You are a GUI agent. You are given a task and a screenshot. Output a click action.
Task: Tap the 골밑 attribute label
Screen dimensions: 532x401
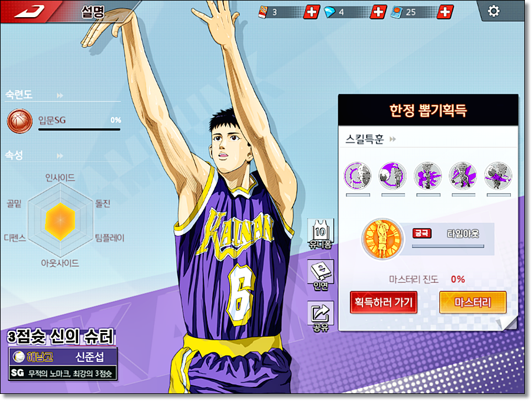(14, 203)
